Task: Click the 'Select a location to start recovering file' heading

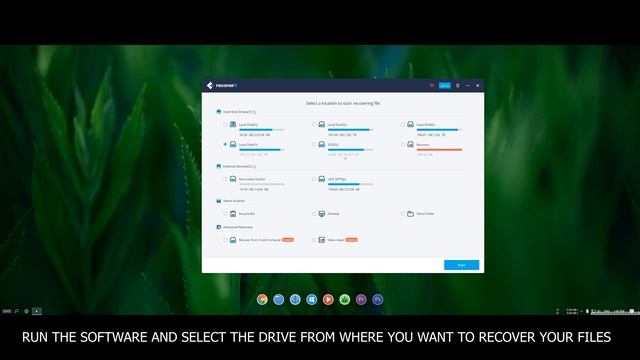Action: [x=343, y=103]
